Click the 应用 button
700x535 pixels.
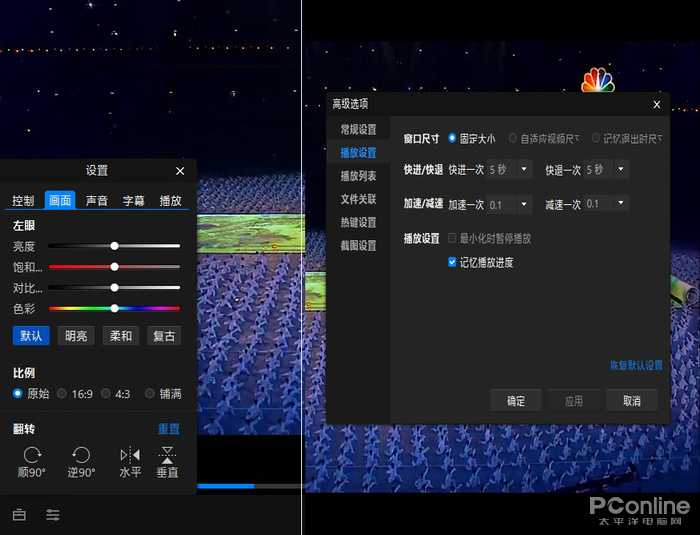[574, 401]
